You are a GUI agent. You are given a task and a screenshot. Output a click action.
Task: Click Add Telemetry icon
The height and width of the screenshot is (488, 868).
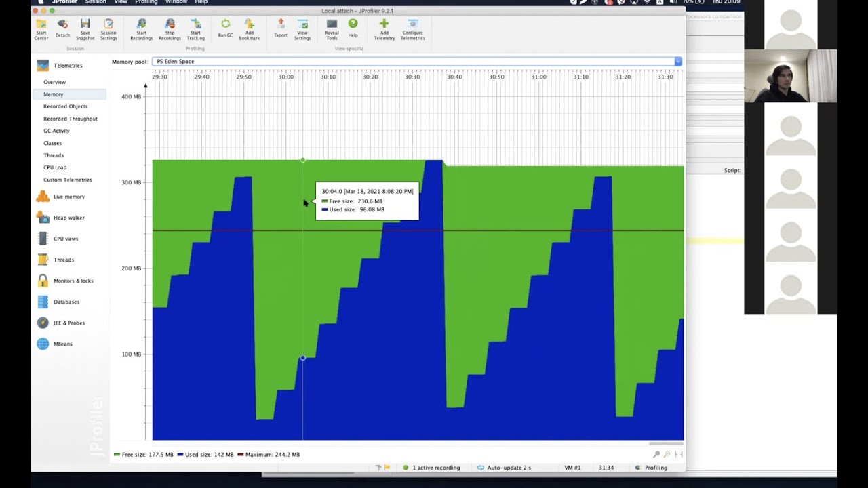point(384,29)
